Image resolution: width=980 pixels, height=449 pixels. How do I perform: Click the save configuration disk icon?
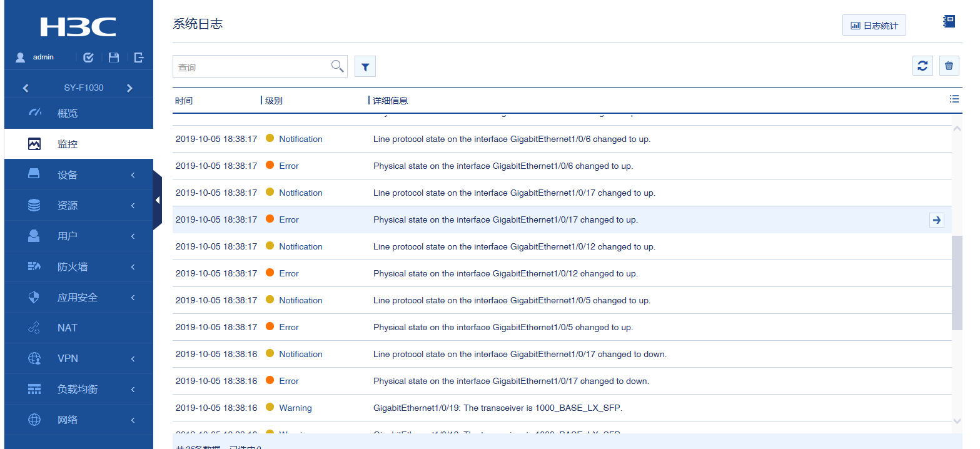pos(114,58)
